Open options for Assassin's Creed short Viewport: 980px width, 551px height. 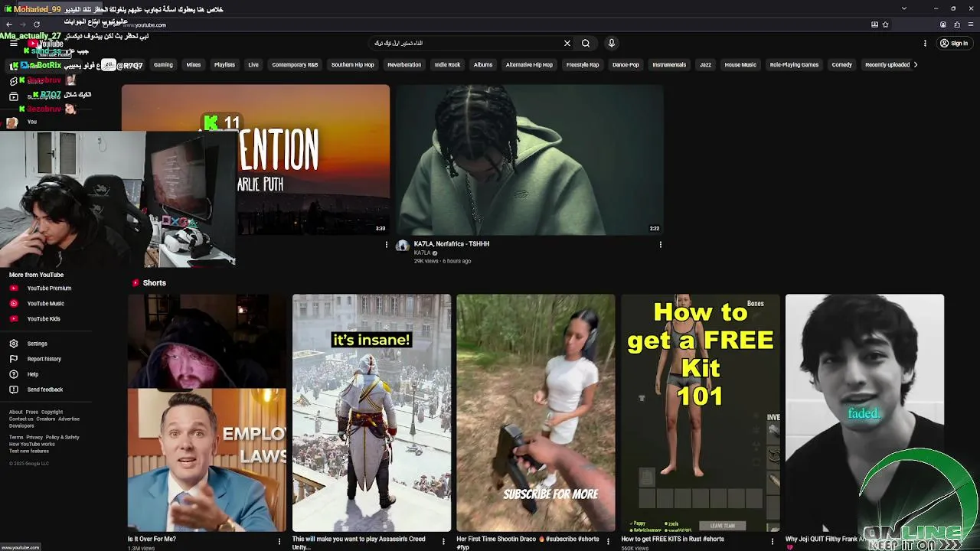(x=444, y=541)
